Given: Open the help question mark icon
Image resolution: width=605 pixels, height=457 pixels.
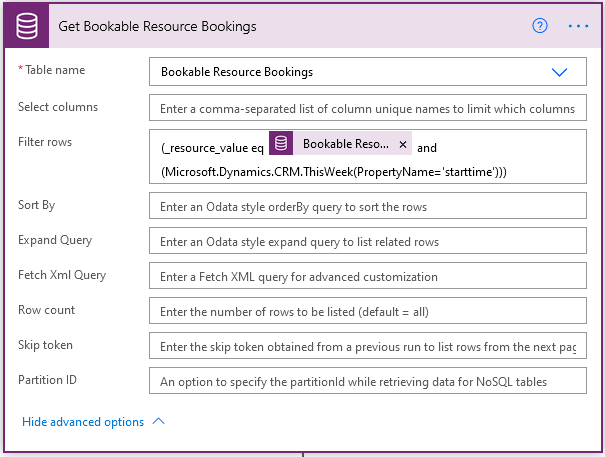Looking at the screenshot, I should coord(539,26).
